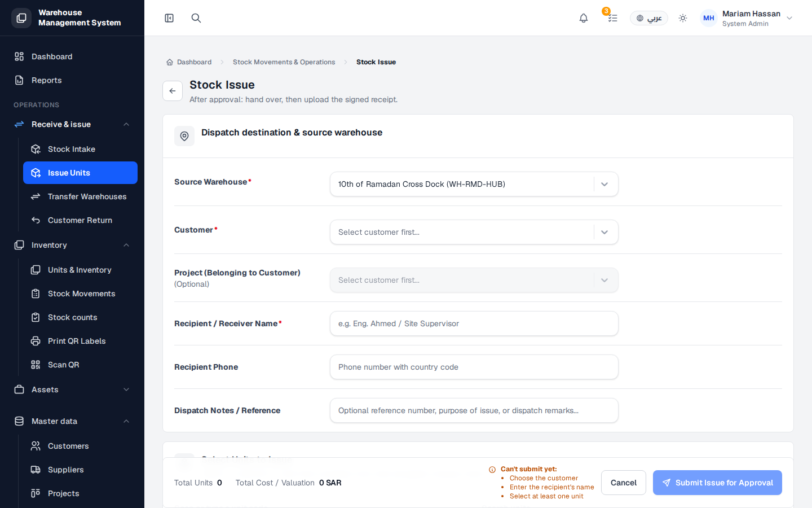812x508 pixels.
Task: Open the task checklist icon with badge
Action: pos(612,18)
